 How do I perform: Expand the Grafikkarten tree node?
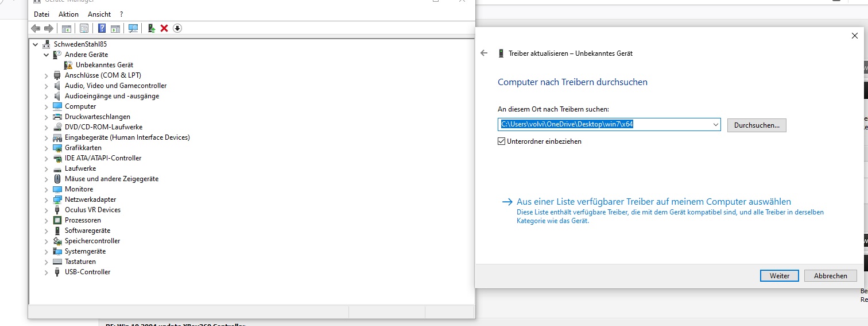pos(46,148)
